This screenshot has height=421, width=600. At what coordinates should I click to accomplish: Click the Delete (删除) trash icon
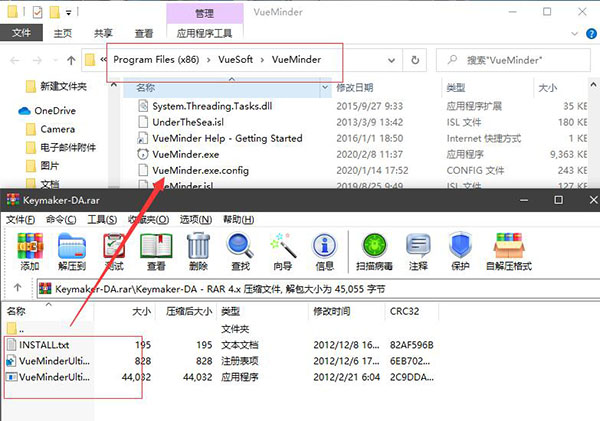coord(198,246)
